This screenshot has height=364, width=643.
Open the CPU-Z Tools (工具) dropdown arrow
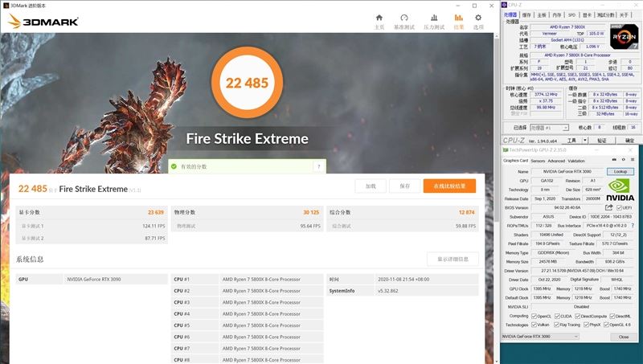pyautogui.click(x=585, y=140)
